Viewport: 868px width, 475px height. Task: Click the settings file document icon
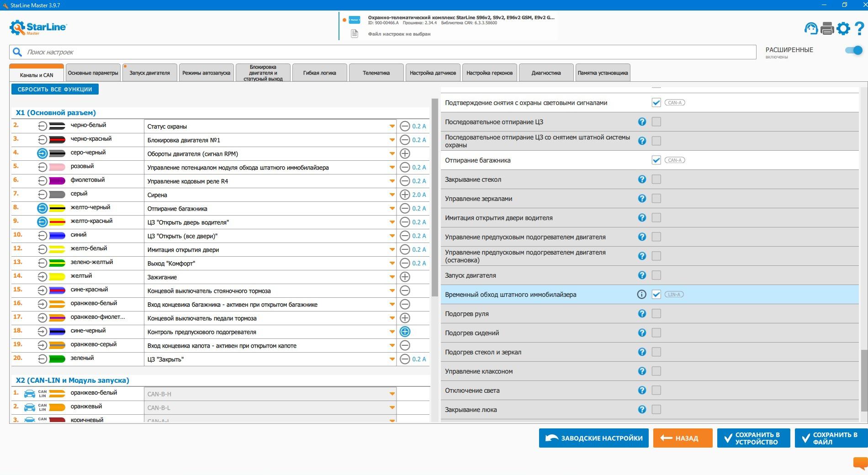(354, 34)
